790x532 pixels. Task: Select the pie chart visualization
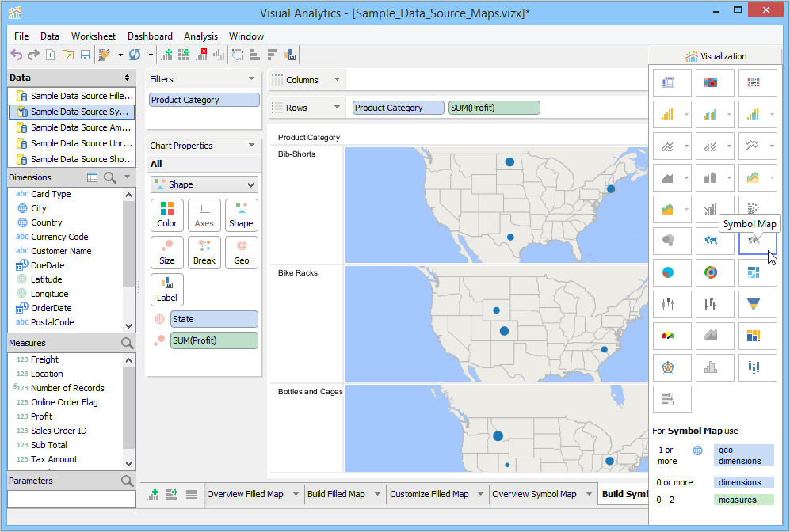[668, 272]
